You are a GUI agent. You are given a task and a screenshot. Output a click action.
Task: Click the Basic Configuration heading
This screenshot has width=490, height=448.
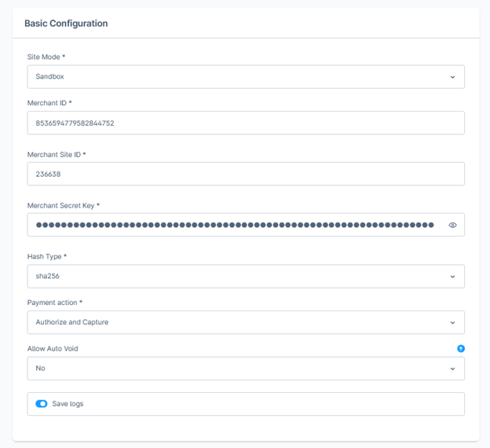click(66, 24)
